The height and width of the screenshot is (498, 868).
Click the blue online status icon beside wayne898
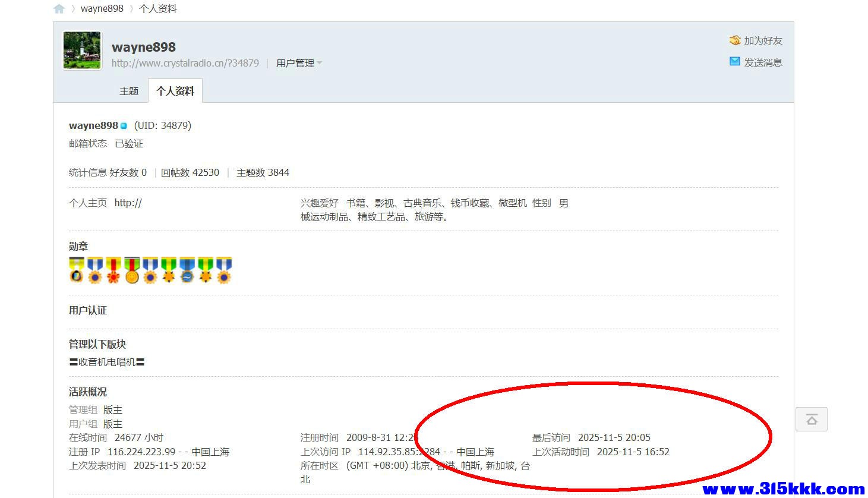pyautogui.click(x=124, y=125)
